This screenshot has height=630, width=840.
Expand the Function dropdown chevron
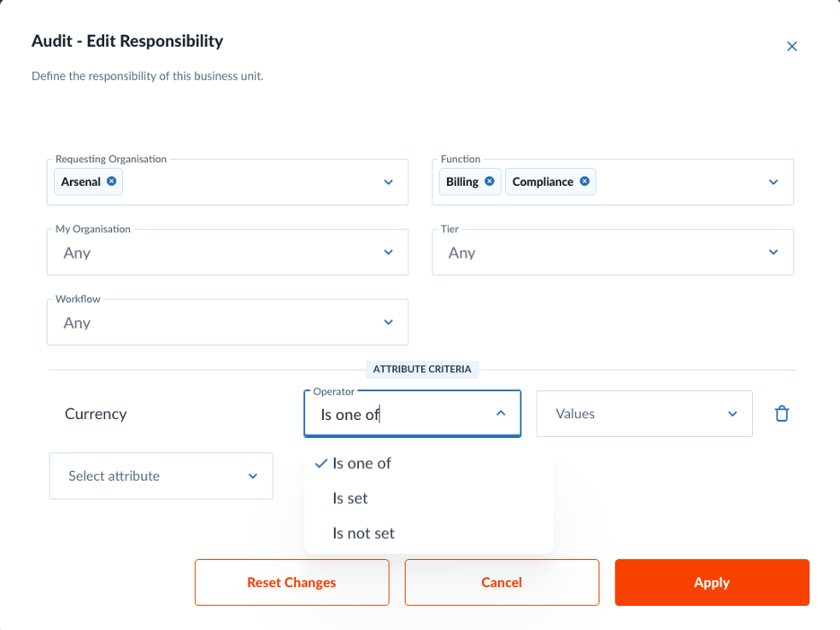click(x=773, y=182)
